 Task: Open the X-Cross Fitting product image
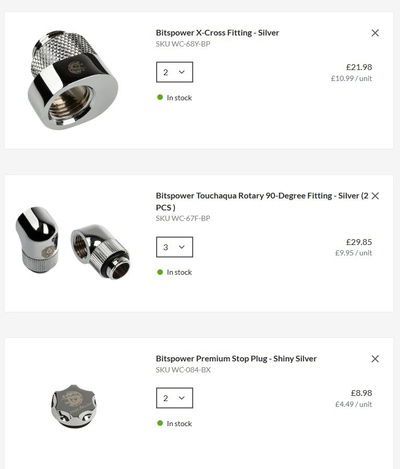(x=73, y=80)
